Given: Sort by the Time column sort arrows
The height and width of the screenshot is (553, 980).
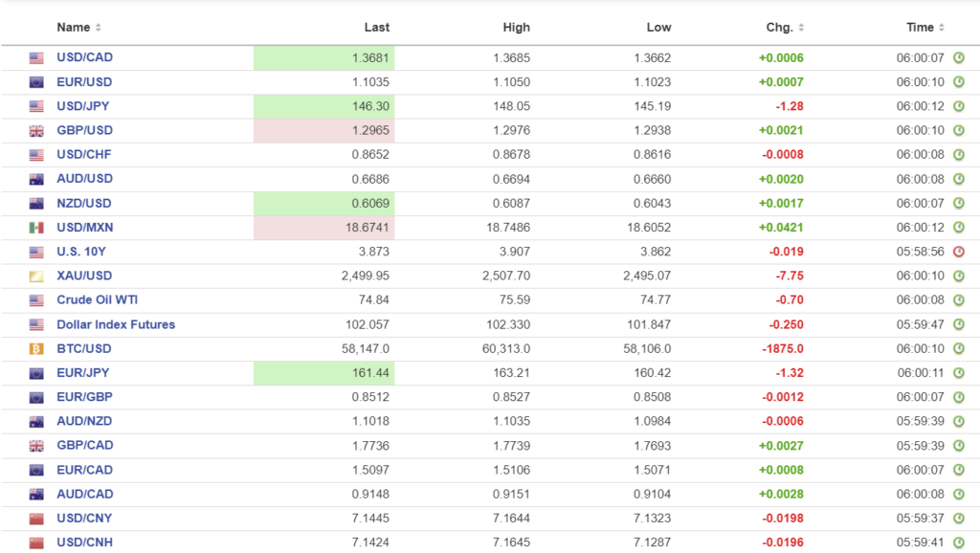Looking at the screenshot, I should point(942,28).
